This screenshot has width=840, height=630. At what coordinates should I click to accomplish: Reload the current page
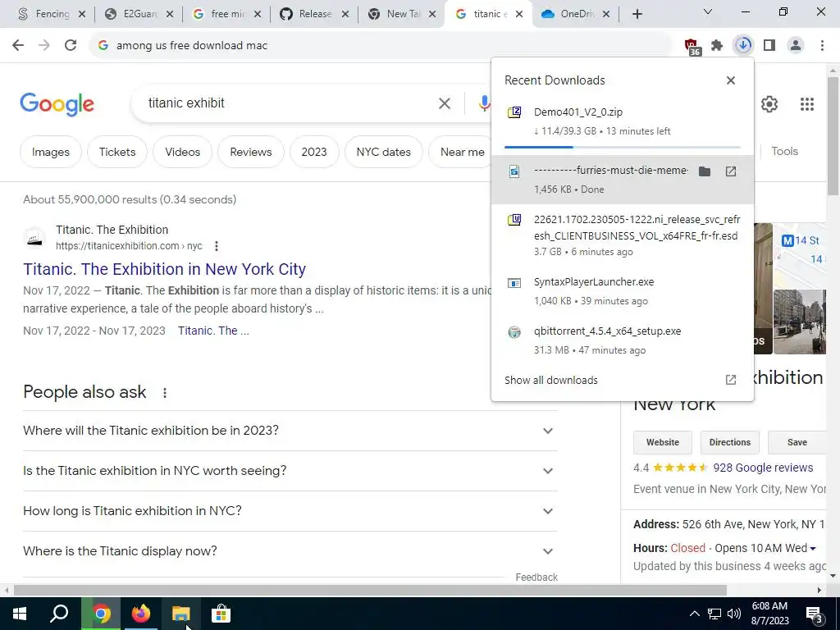[x=71, y=46]
